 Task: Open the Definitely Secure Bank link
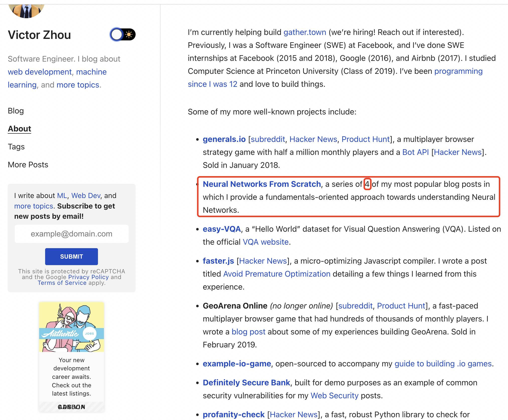pos(247,383)
